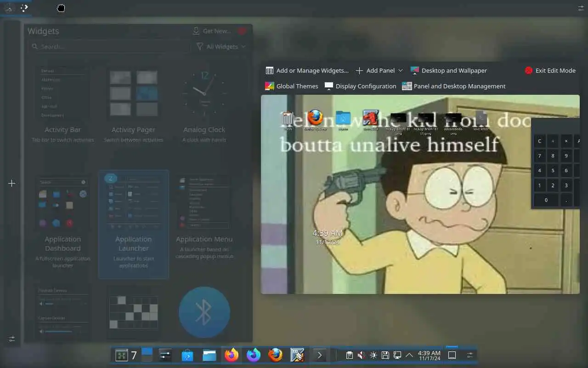Click the pager widget in the bottom panel
Viewport: 588px width, 368px height.
pos(147,355)
